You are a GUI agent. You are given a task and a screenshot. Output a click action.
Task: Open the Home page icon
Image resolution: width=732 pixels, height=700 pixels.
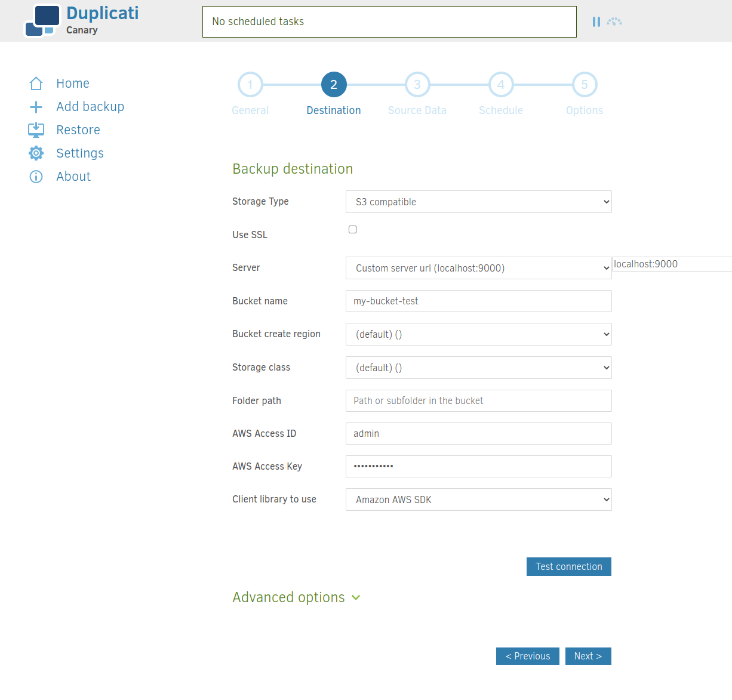pyautogui.click(x=36, y=83)
